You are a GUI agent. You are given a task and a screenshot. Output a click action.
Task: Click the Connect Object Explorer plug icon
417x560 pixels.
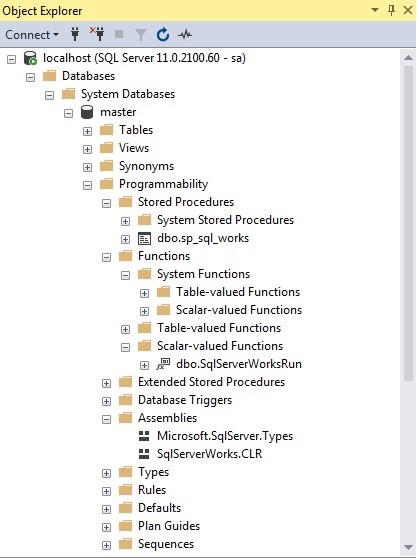pos(75,34)
